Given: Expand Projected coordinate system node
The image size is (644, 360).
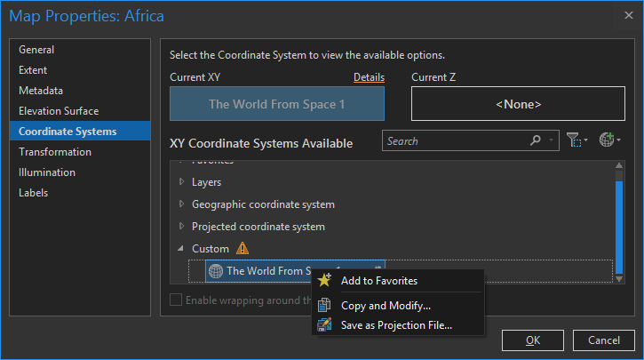Looking at the screenshot, I should (x=181, y=227).
